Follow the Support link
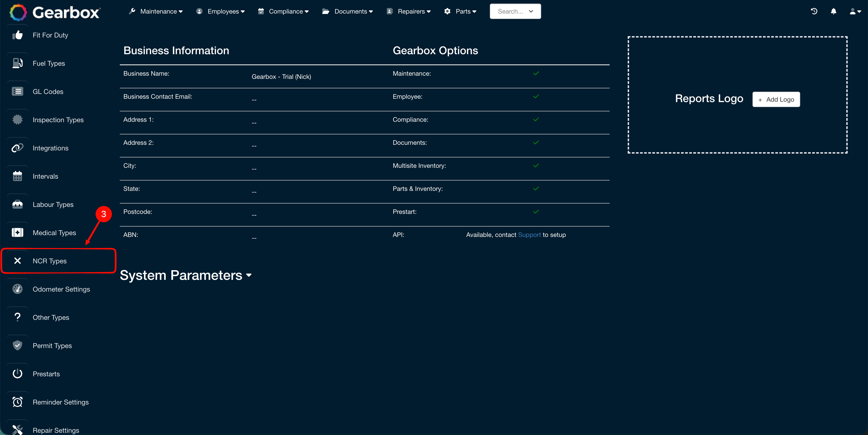The width and height of the screenshot is (868, 435). [x=529, y=235]
